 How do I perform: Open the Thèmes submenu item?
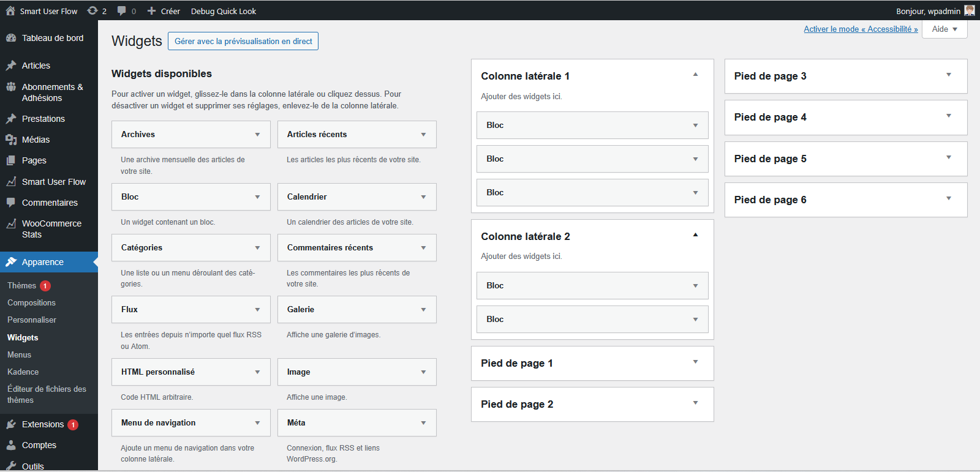click(21, 286)
